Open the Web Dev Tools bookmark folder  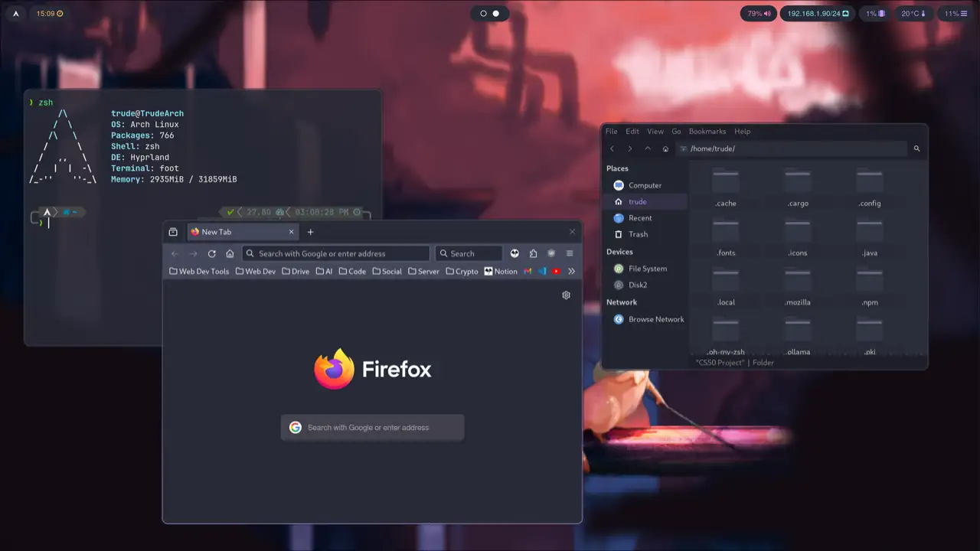[x=199, y=271]
